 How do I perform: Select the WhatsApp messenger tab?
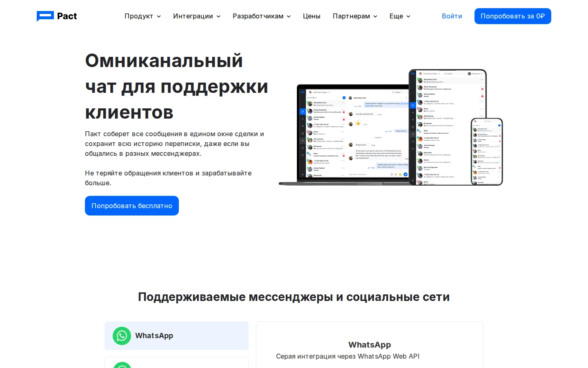tap(176, 336)
